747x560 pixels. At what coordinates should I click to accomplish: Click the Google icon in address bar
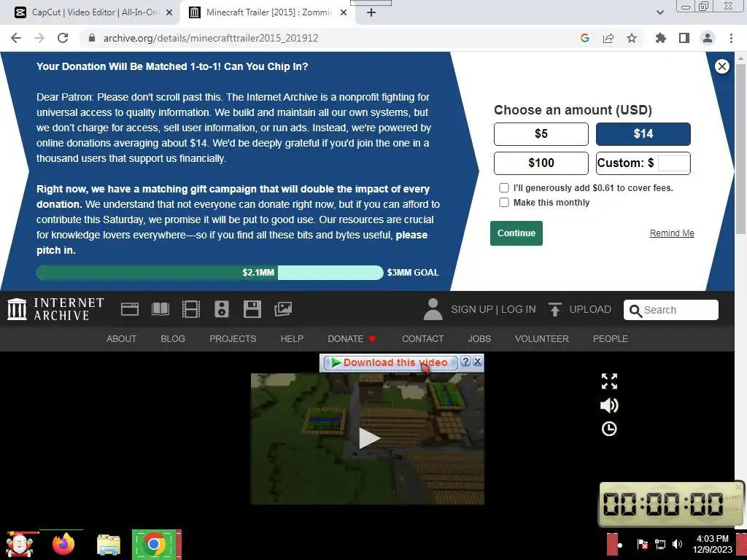tap(585, 38)
